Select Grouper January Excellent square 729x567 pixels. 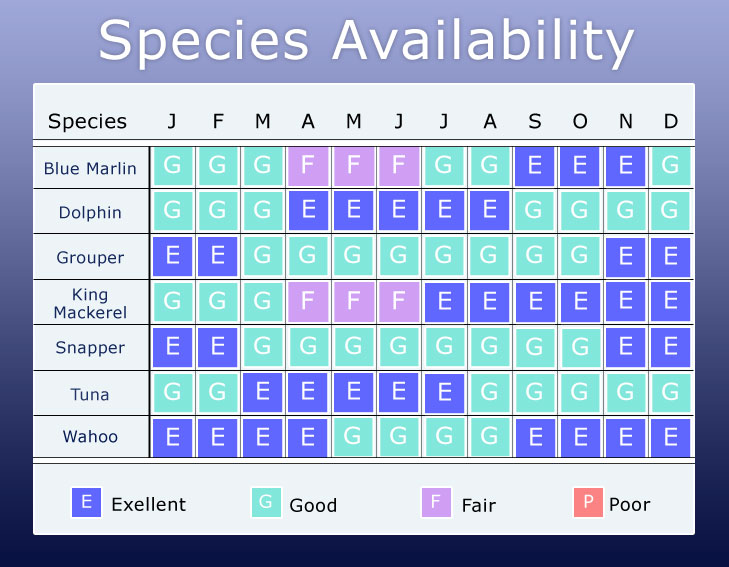click(172, 257)
